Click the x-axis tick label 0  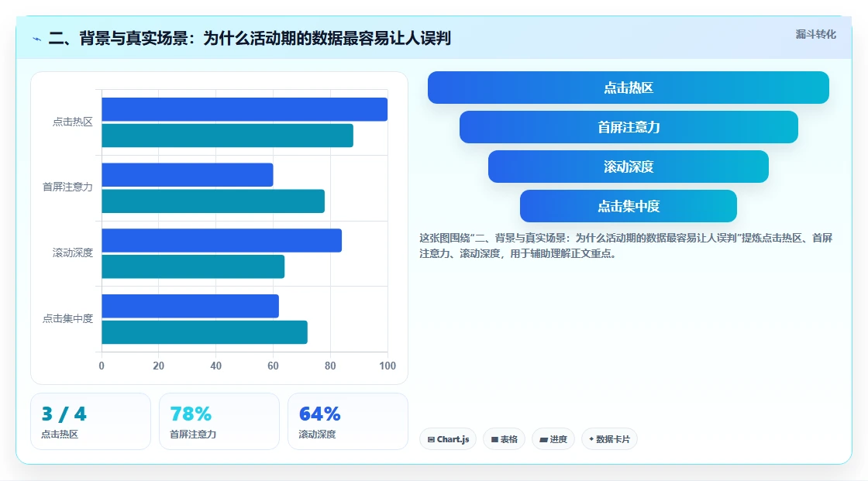coord(102,366)
